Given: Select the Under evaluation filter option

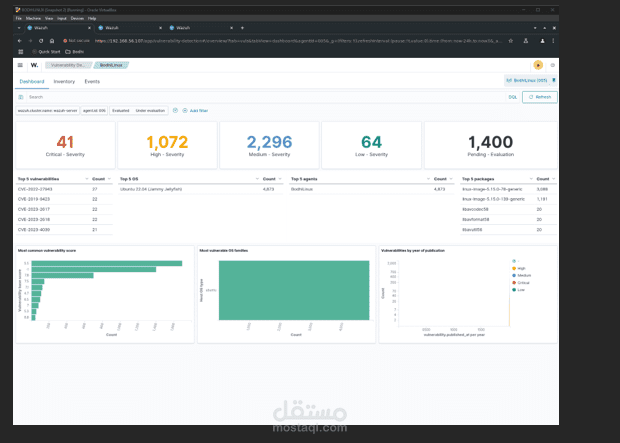Looking at the screenshot, I should (x=150, y=111).
